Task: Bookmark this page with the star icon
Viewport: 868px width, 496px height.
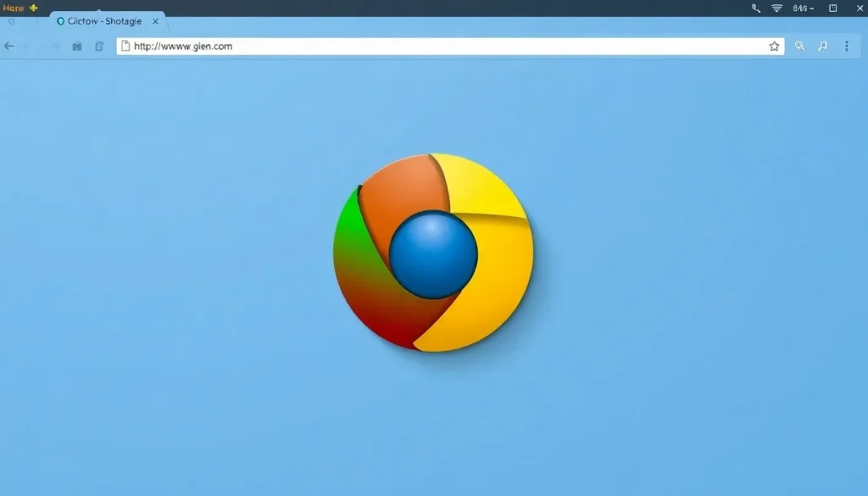Action: pyautogui.click(x=774, y=47)
